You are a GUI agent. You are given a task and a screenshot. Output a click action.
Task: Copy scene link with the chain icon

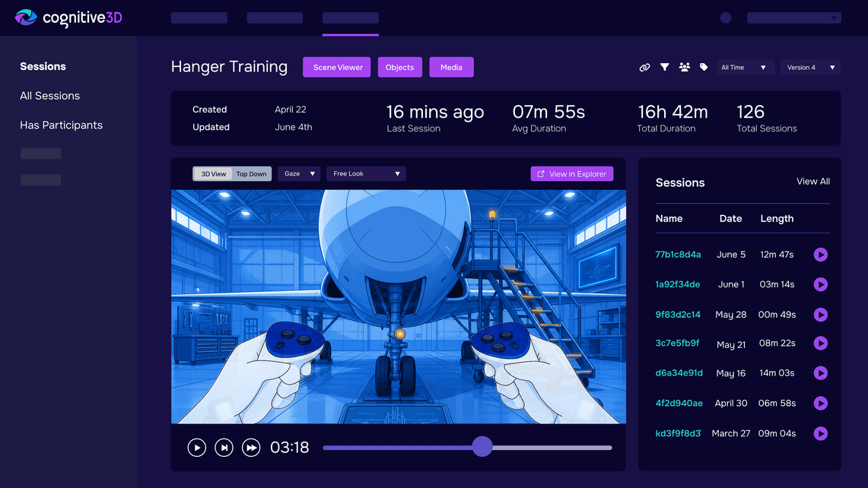point(644,68)
